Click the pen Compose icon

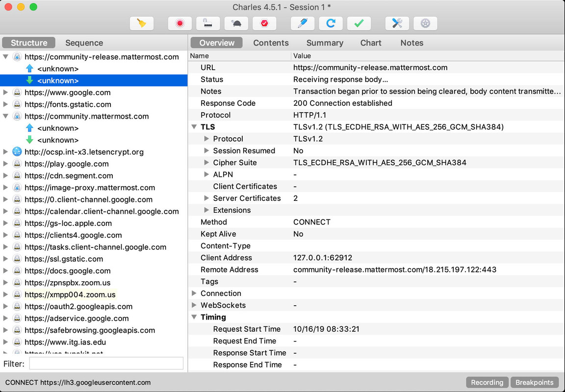point(302,24)
